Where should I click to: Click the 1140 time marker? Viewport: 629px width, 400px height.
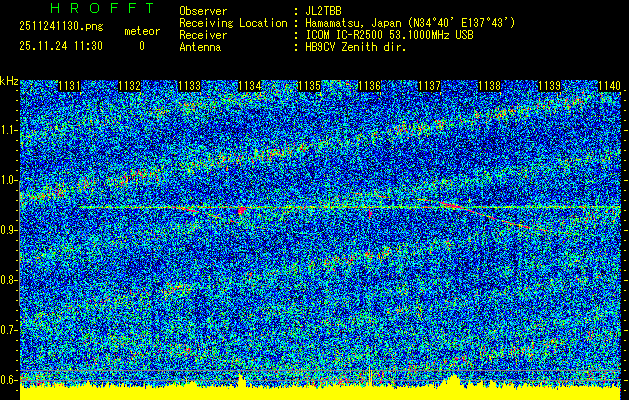point(608,87)
